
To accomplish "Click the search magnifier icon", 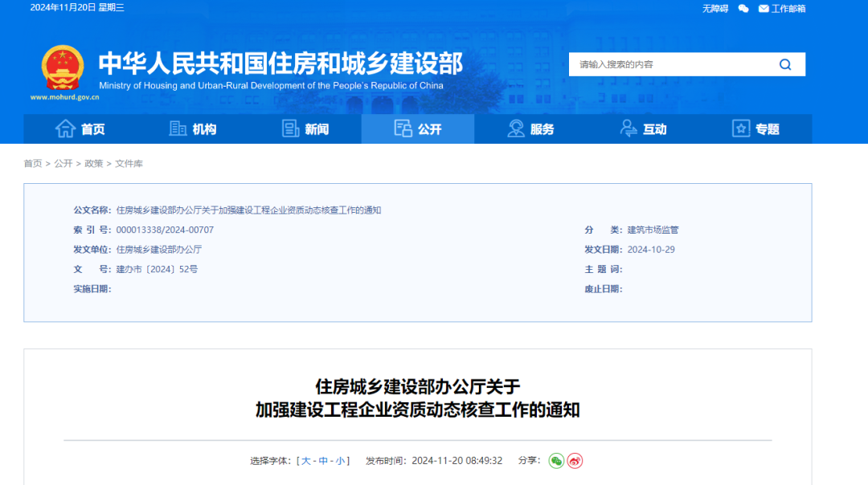I will tap(785, 64).
